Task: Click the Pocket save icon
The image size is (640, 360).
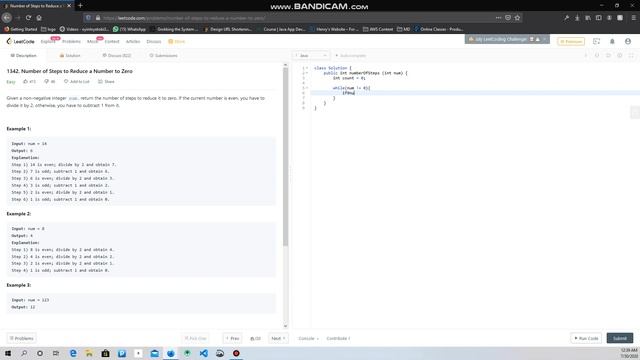Action: pos(508,18)
